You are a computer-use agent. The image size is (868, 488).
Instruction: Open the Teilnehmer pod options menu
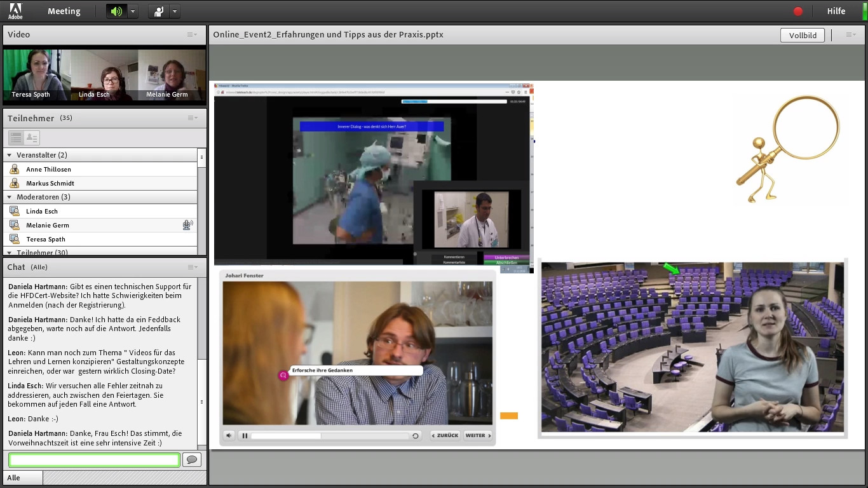(x=192, y=118)
